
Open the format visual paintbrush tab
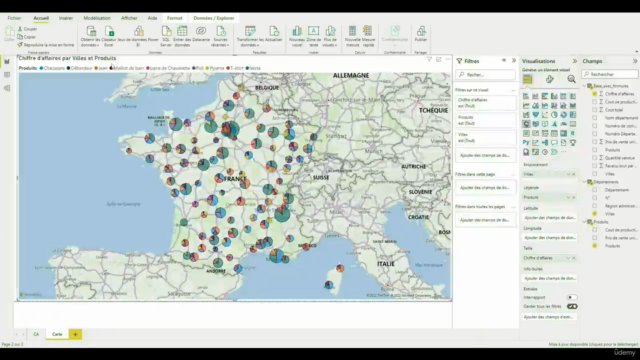(x=549, y=79)
